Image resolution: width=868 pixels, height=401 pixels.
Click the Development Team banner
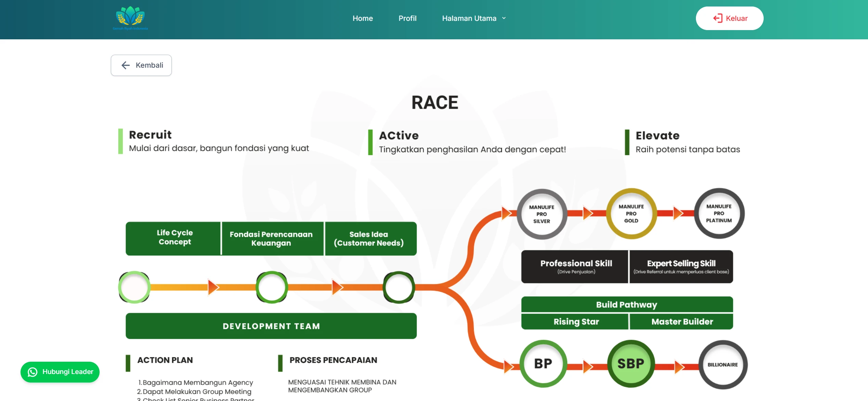pos(271,326)
